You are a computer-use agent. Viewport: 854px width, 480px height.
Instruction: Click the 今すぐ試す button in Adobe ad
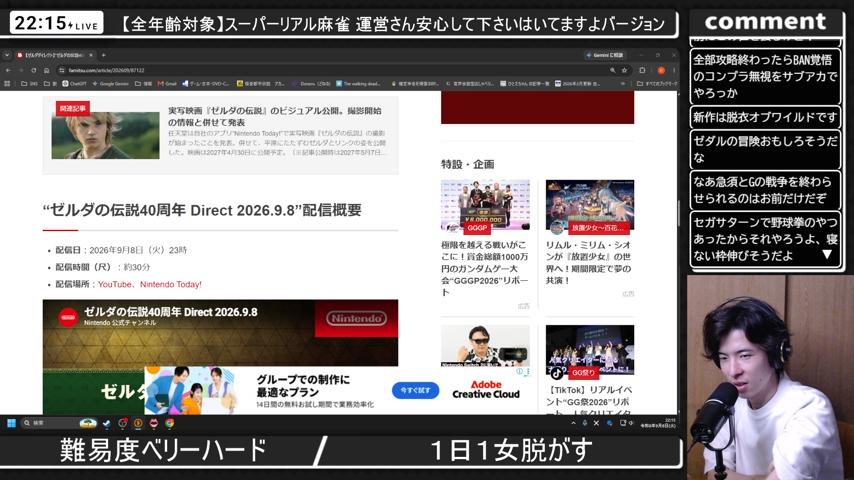pos(416,390)
